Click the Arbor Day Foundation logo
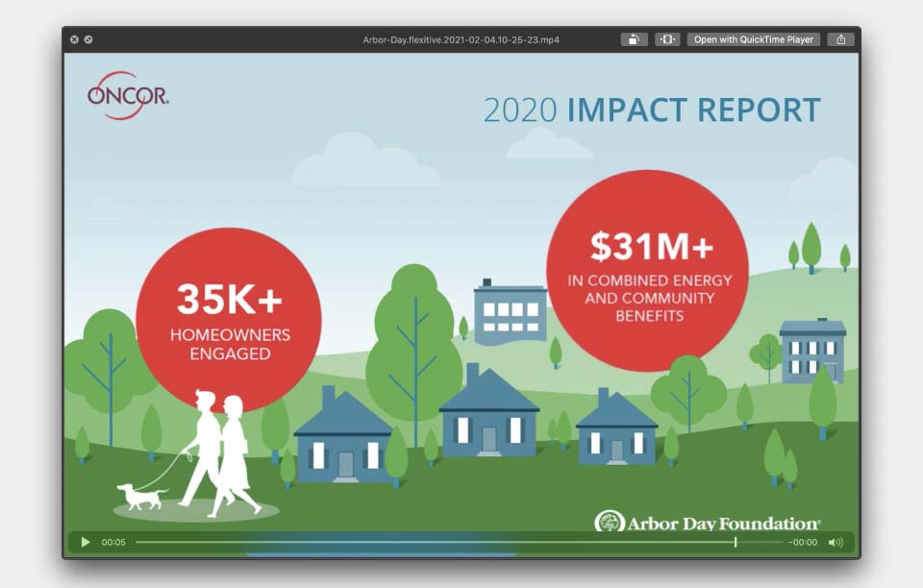This screenshot has width=923, height=588. [x=708, y=524]
